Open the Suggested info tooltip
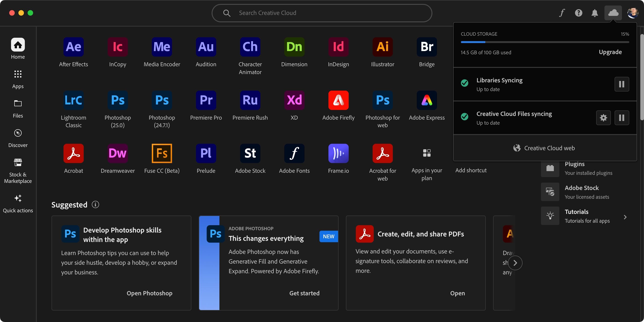The height and width of the screenshot is (322, 644). click(95, 204)
